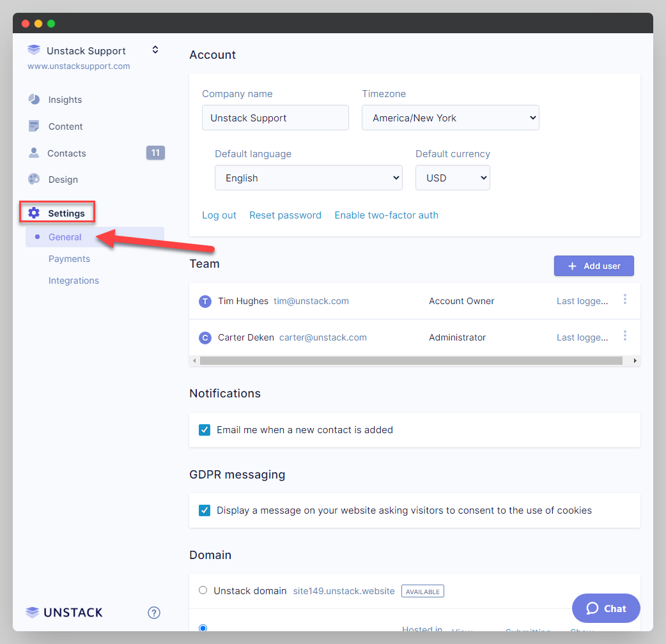Click the team table scroll left arrow
The width and height of the screenshot is (666, 644).
tap(194, 361)
